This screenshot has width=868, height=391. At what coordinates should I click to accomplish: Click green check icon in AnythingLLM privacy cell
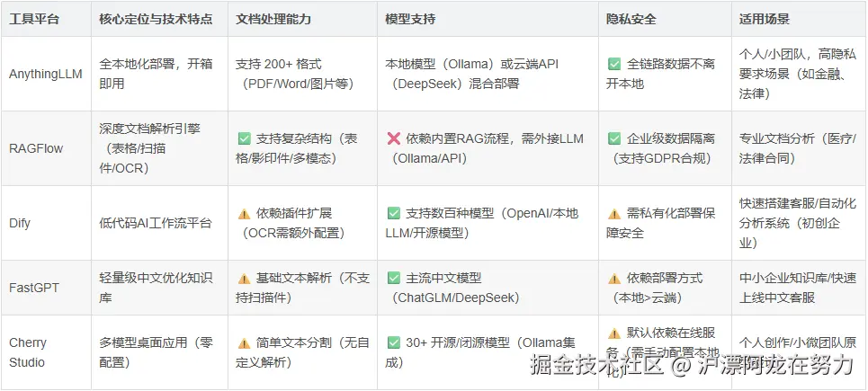click(x=614, y=64)
